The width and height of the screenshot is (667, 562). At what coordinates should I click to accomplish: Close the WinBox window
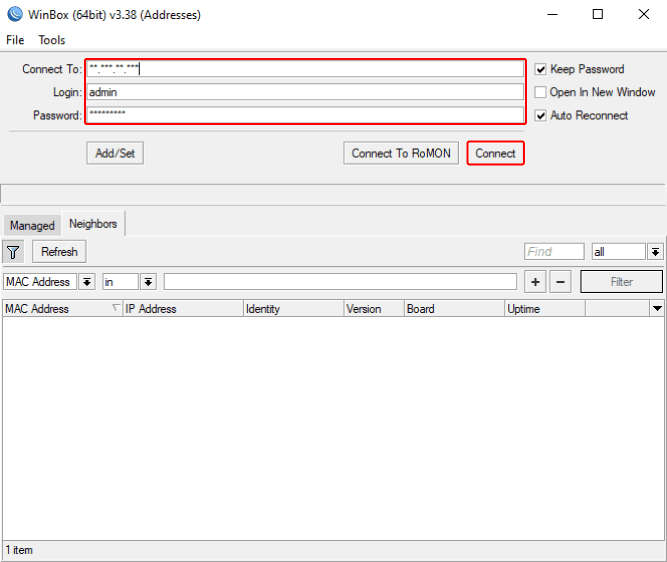pyautogui.click(x=644, y=14)
